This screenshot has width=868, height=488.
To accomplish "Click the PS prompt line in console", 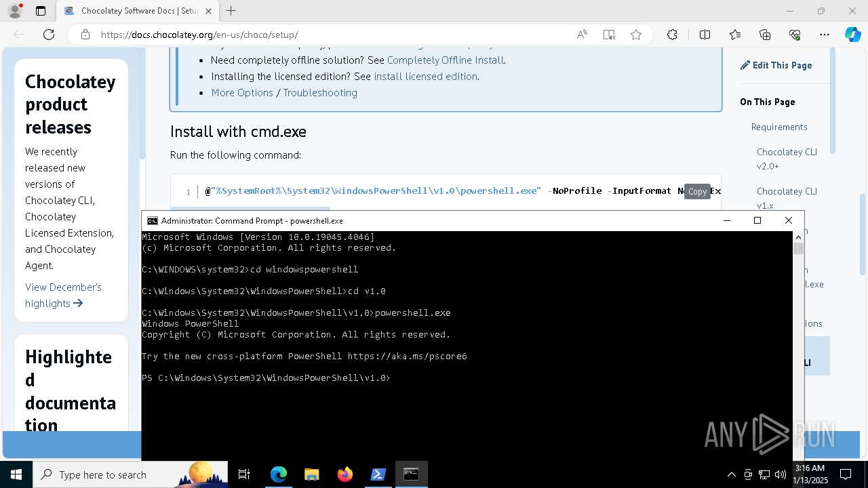I will [x=266, y=378].
